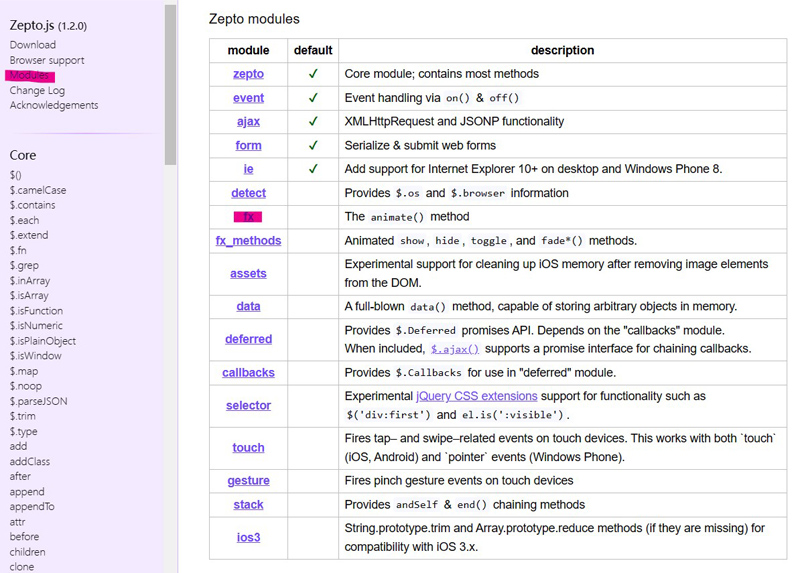Click the default checkmark in ie row
Viewport: 805px width, 573px height.
[313, 169]
